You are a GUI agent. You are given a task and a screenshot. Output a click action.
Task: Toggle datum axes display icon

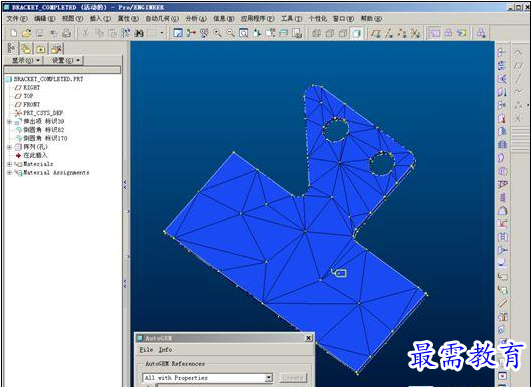pyautogui.click(x=389, y=33)
